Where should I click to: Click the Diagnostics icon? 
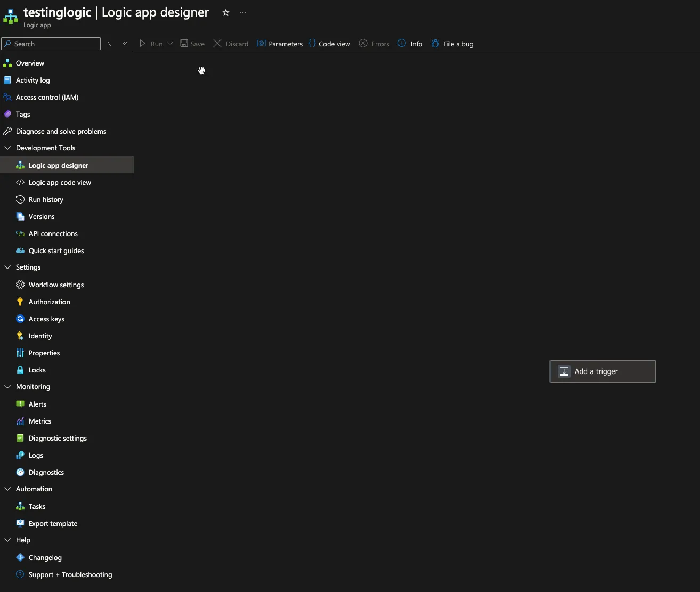tap(20, 473)
